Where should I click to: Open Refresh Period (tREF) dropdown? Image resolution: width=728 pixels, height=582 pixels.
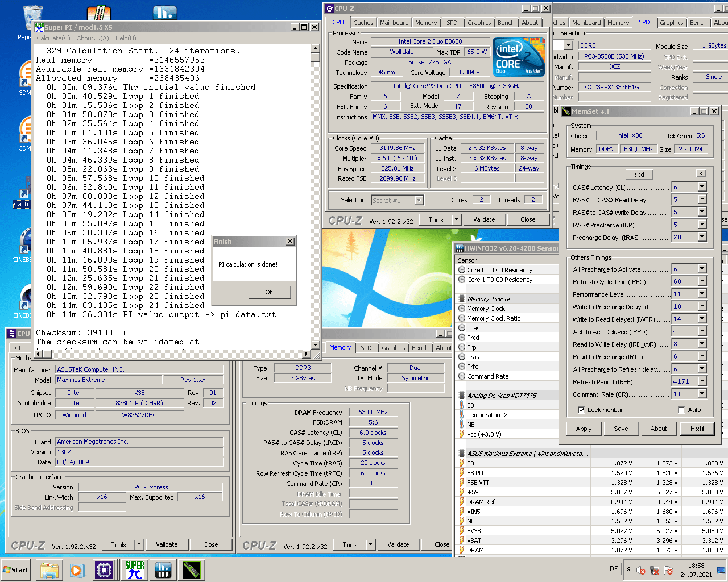[702, 381]
